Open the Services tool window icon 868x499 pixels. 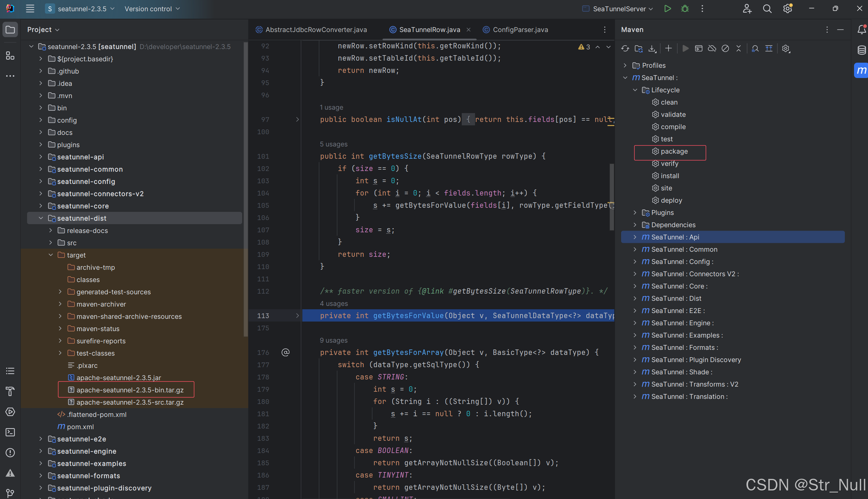point(10,411)
